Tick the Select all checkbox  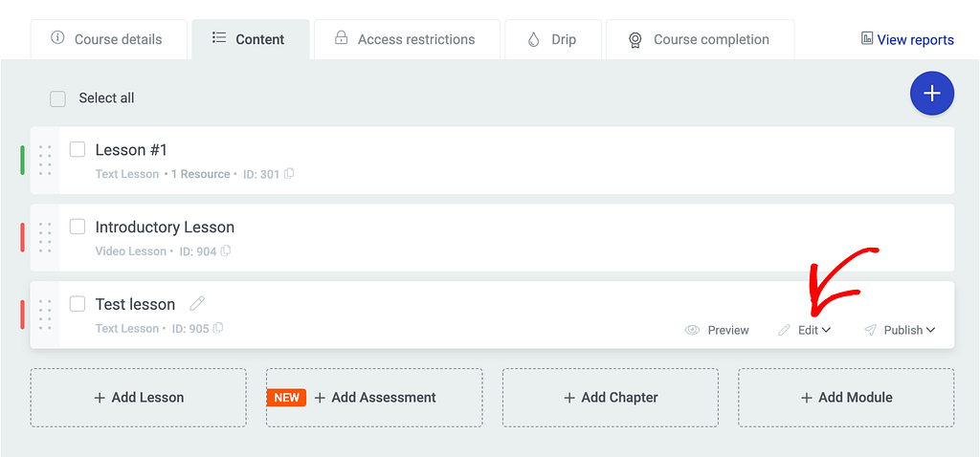point(57,98)
